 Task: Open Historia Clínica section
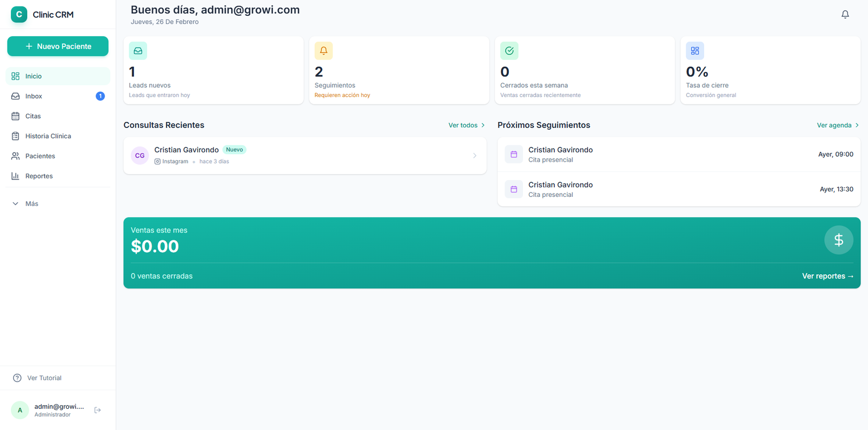(x=48, y=136)
